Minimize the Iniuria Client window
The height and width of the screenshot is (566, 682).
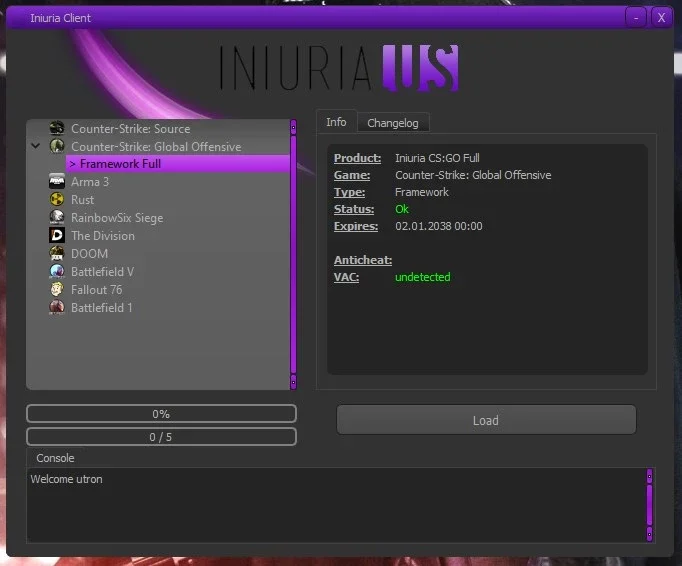[636, 18]
